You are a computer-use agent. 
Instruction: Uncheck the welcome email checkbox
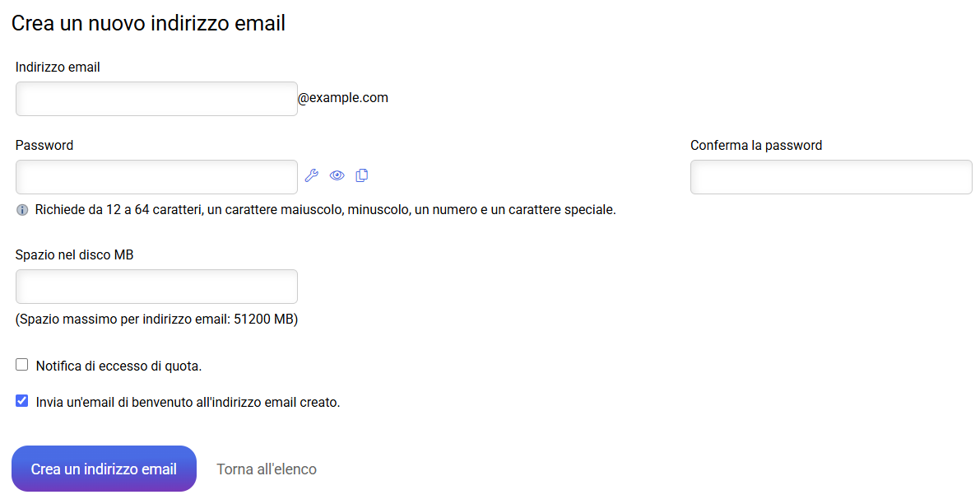22,402
